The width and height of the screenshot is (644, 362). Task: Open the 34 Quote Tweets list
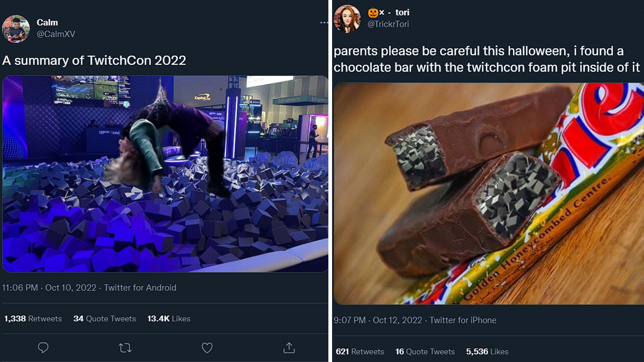click(104, 319)
